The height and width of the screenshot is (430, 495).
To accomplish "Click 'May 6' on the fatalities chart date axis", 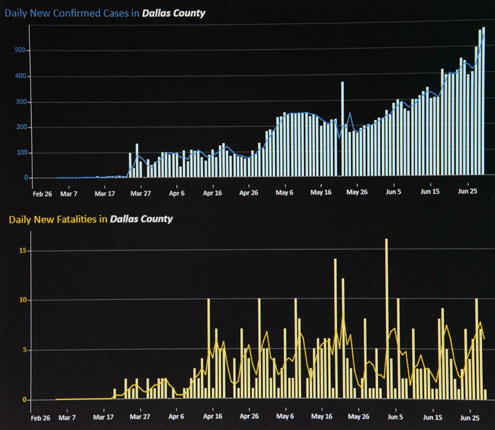I will [285, 417].
